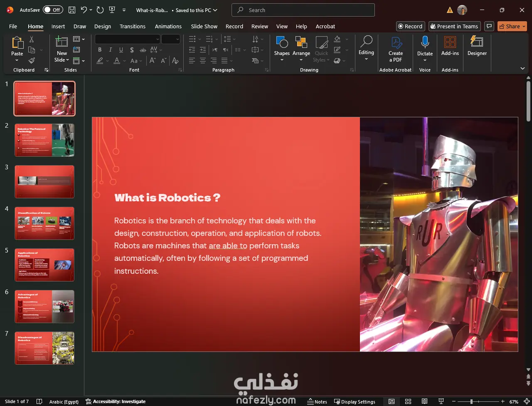Toggle the Notes pane in status bar
The image size is (532, 406).
[317, 401]
